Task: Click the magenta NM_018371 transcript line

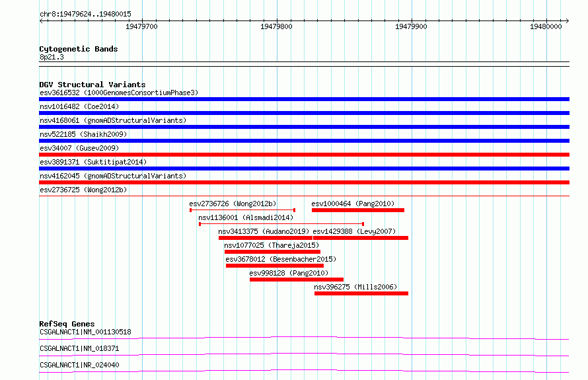Action: [x=304, y=354]
